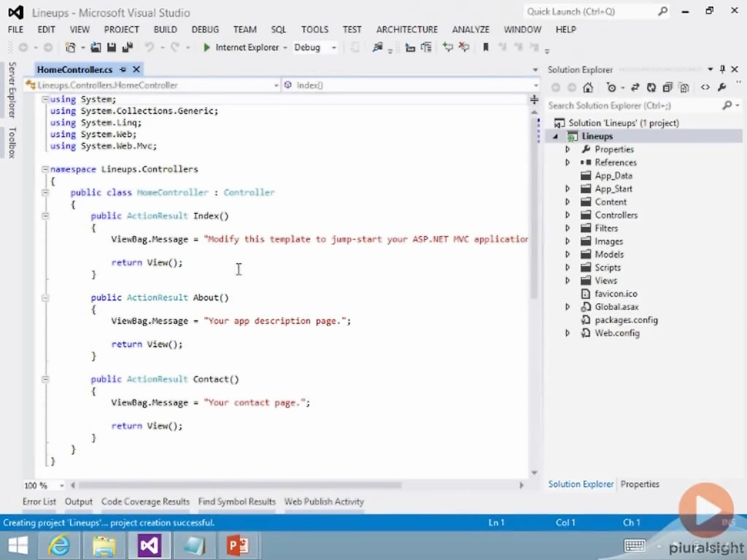
Task: Collapse the using directives block
Action: coord(44,99)
